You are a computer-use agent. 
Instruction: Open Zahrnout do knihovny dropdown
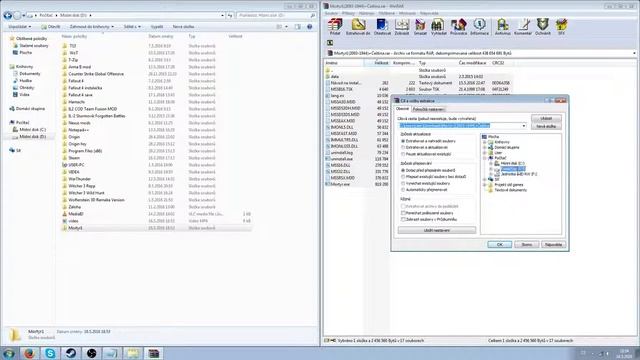[92, 27]
